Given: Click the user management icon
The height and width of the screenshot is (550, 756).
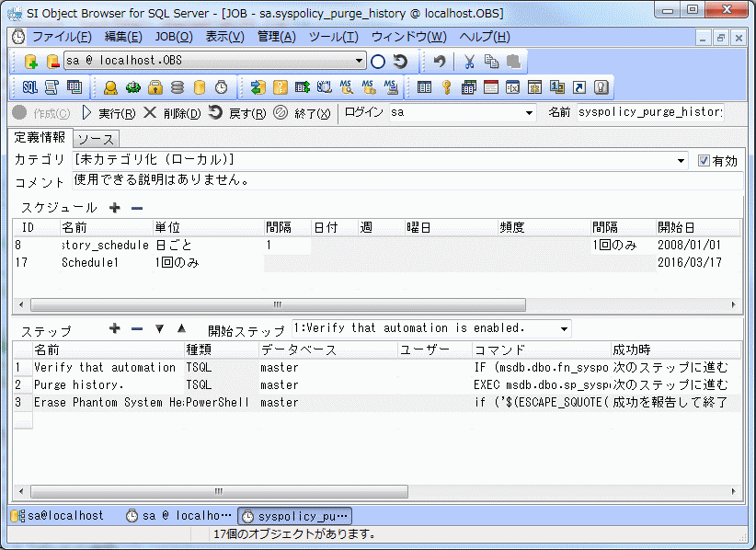Looking at the screenshot, I should [x=110, y=87].
